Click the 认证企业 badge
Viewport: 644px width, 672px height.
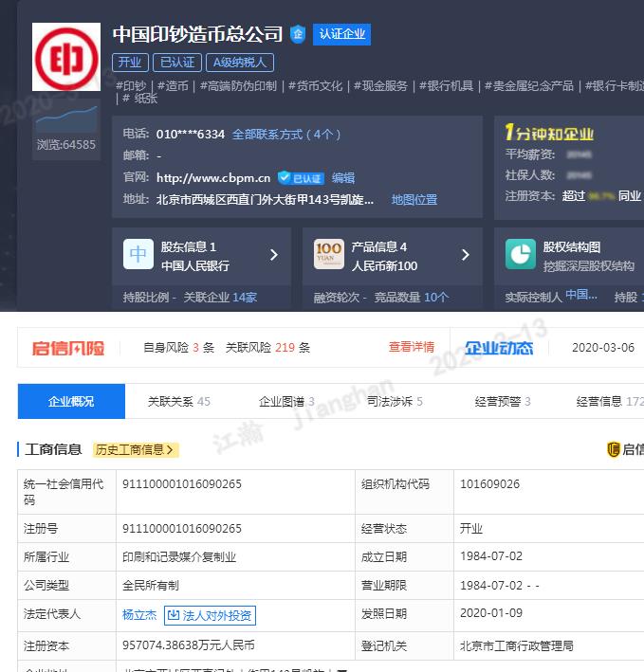(x=341, y=34)
